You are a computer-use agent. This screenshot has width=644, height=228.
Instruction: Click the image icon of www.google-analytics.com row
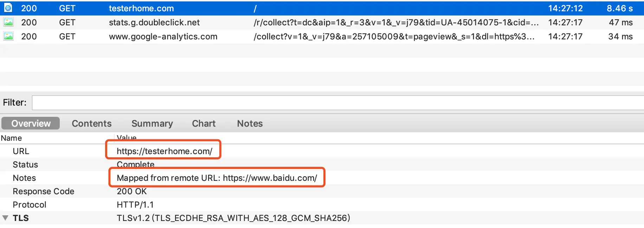[8, 36]
